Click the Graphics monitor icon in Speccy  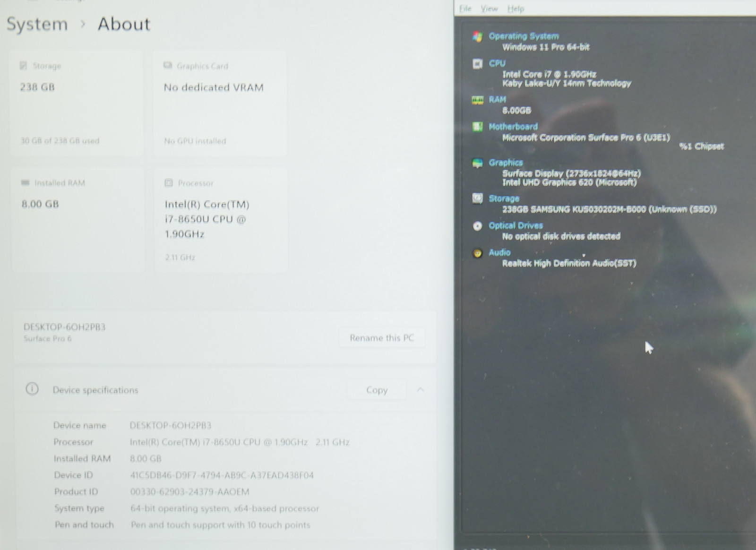click(x=478, y=163)
